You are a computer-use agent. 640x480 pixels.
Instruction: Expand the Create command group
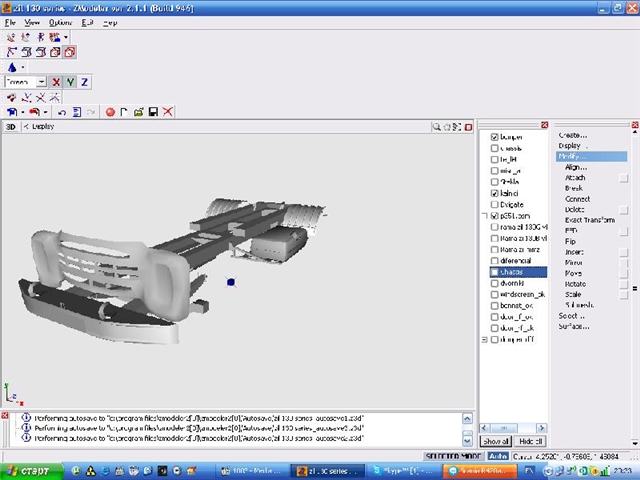[x=573, y=135]
